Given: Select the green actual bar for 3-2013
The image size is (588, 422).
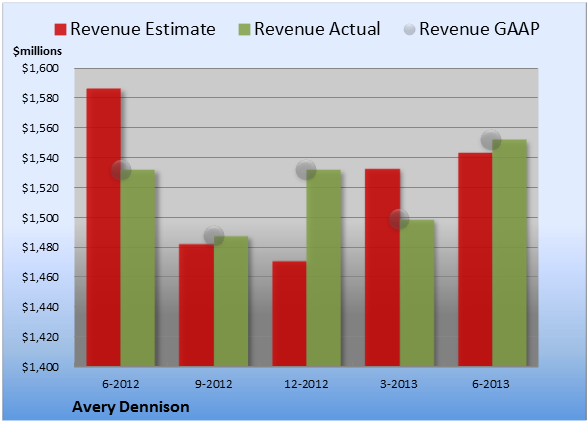Looking at the screenshot, I should click(417, 293).
